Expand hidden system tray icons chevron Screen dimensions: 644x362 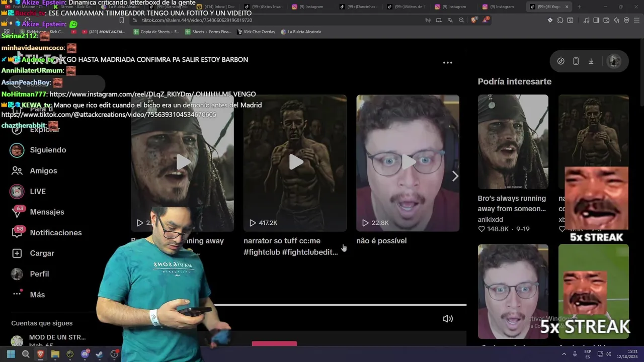(565, 354)
